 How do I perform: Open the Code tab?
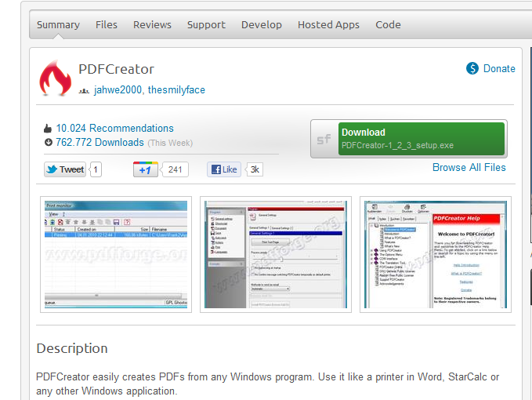pos(388,25)
